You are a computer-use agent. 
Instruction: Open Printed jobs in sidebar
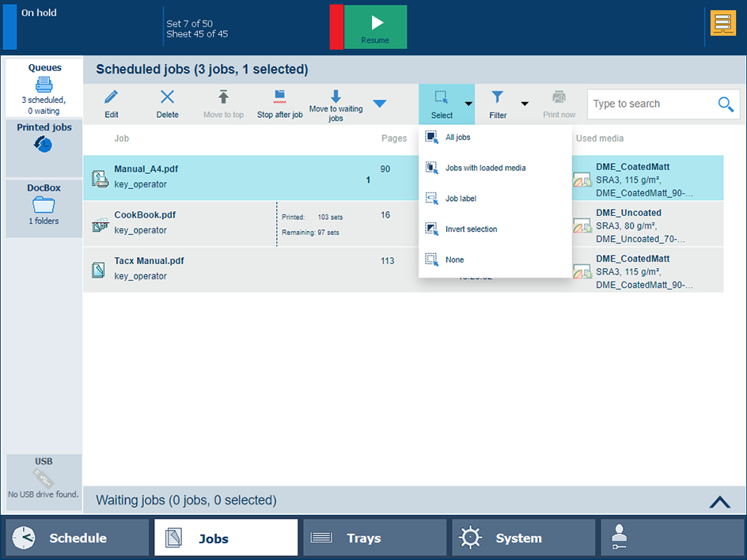[x=44, y=144]
